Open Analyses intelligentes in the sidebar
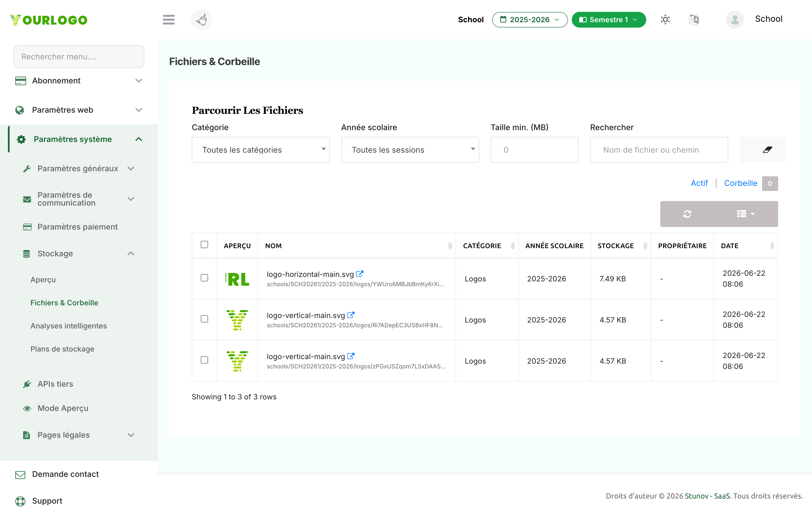812x507 pixels. 69,326
